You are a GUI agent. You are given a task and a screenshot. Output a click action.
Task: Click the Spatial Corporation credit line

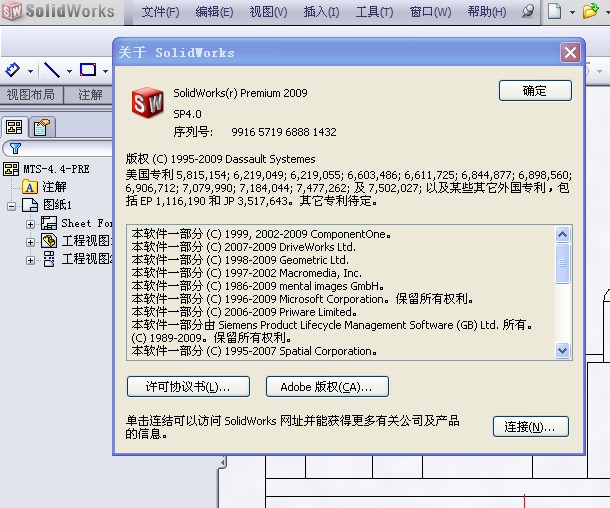pos(254,351)
